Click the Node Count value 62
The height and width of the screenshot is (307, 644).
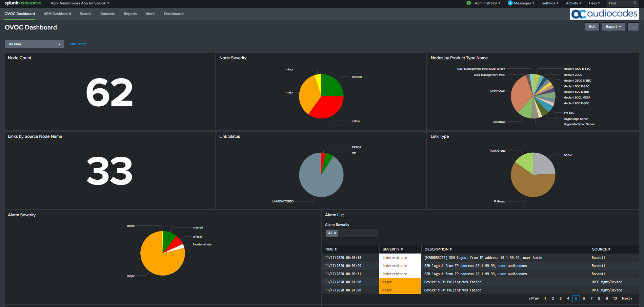point(109,92)
